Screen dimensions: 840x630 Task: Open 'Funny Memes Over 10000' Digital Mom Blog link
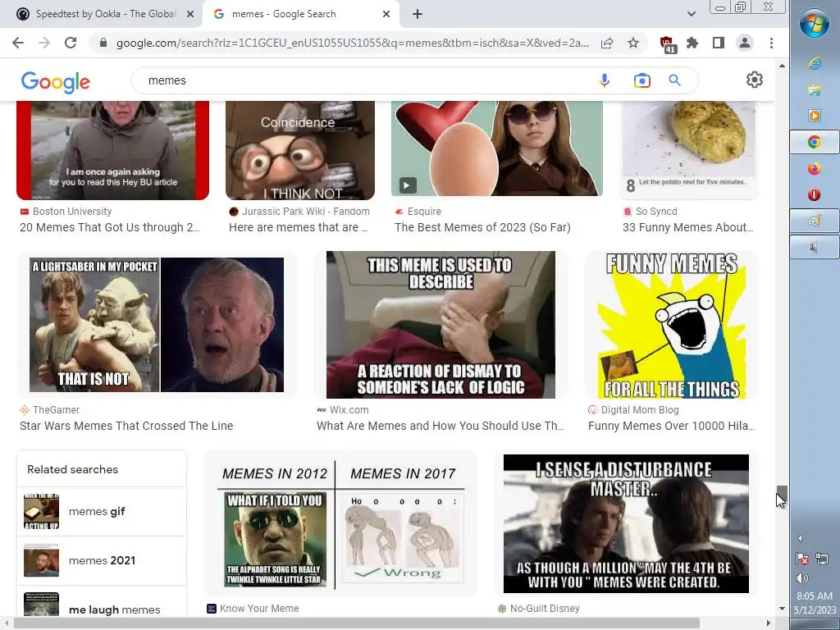pyautogui.click(x=671, y=426)
